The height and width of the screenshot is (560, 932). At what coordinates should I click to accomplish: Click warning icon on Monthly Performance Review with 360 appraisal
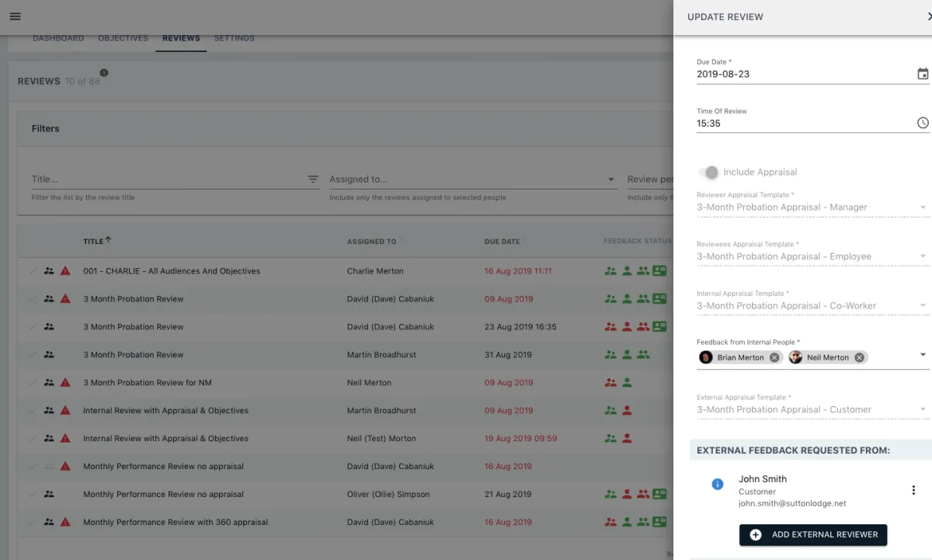(65, 523)
